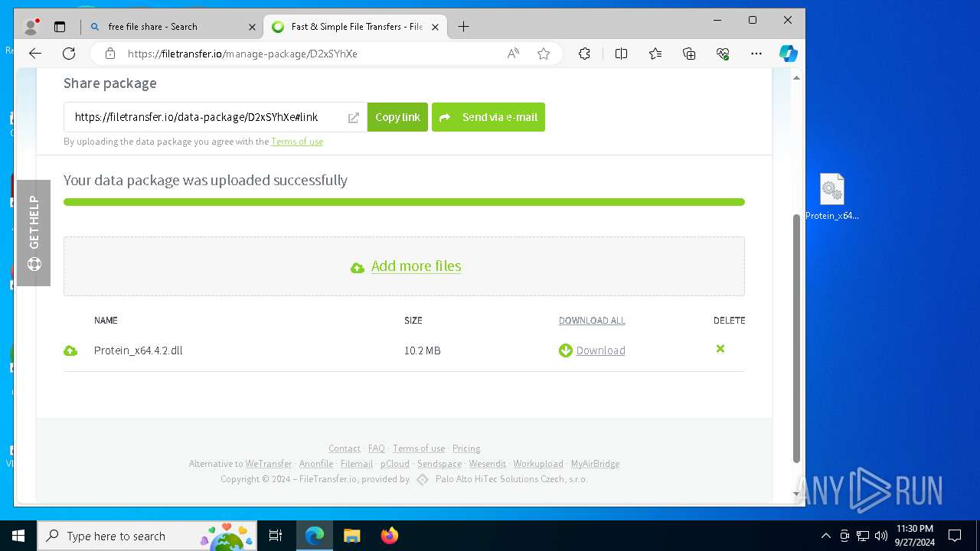Screen dimensions: 980x551
Task: Delete Protein_x64.4.2.dll with green X
Action: click(720, 349)
